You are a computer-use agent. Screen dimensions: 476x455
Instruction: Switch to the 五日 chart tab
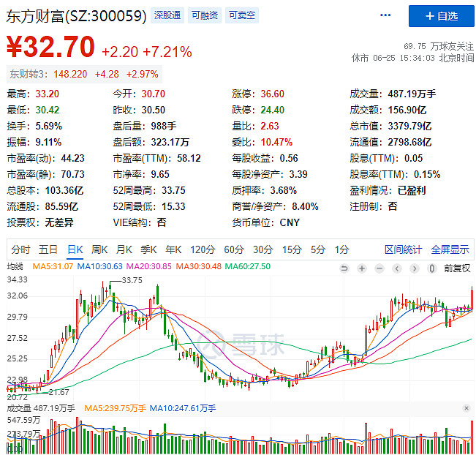pyautogui.click(x=48, y=249)
